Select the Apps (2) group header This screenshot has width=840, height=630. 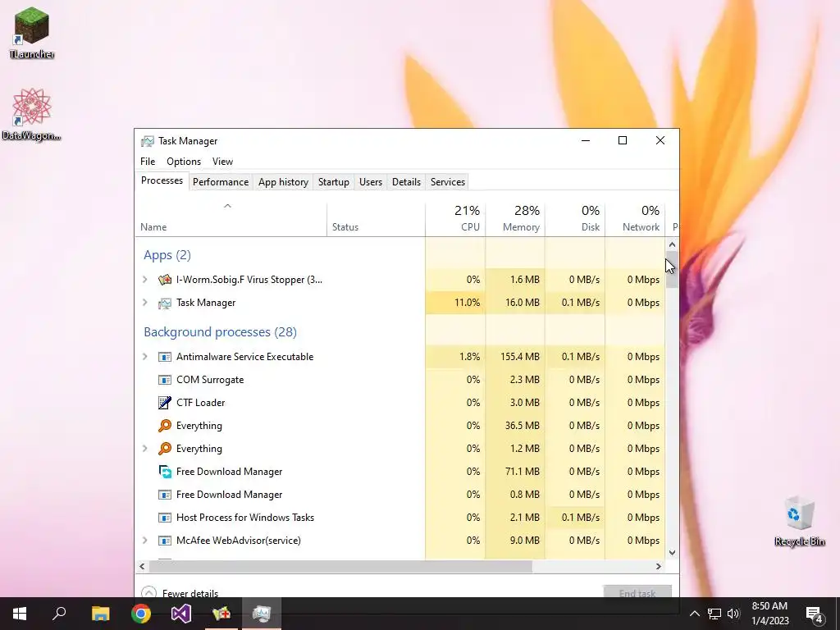click(x=167, y=255)
